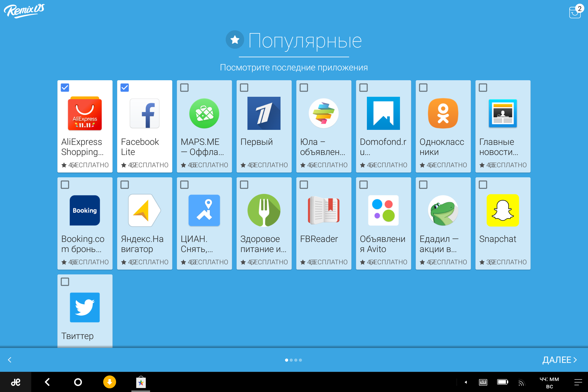Click the Snapchat app title text
Screen dimensions: 588x392
click(498, 239)
